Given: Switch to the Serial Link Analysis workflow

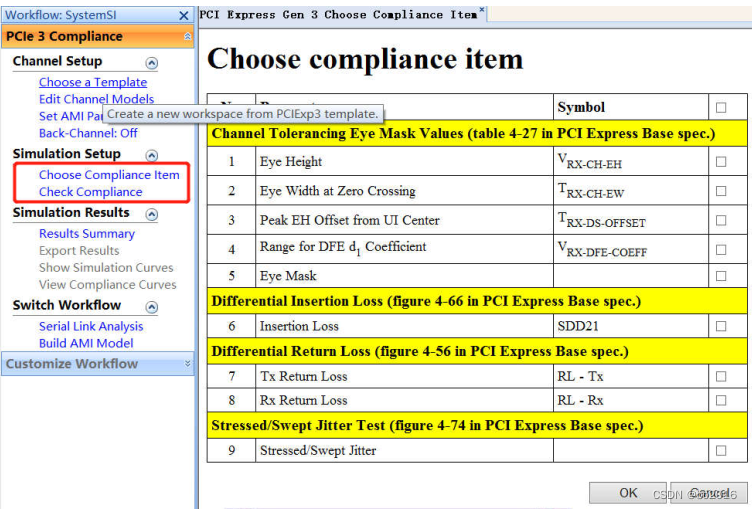Looking at the screenshot, I should [x=91, y=326].
